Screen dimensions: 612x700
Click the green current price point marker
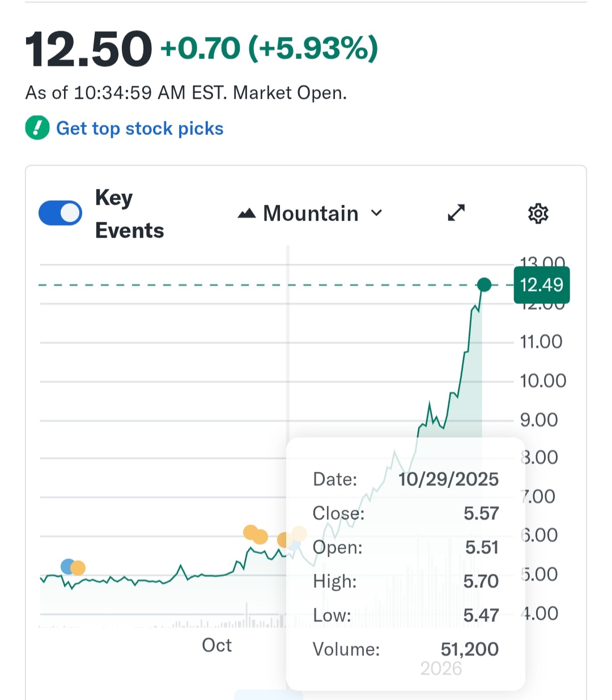tap(484, 284)
